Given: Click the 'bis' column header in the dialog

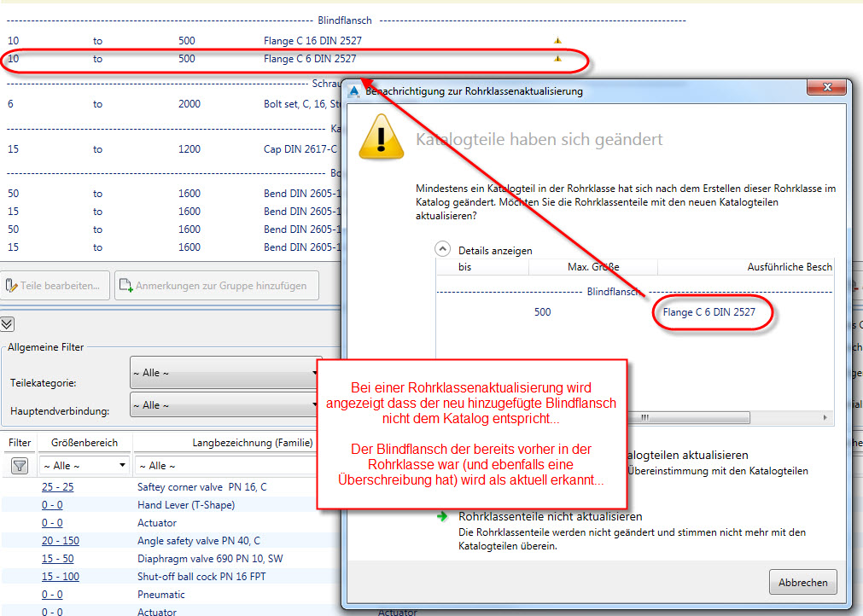Looking at the screenshot, I should [x=465, y=267].
